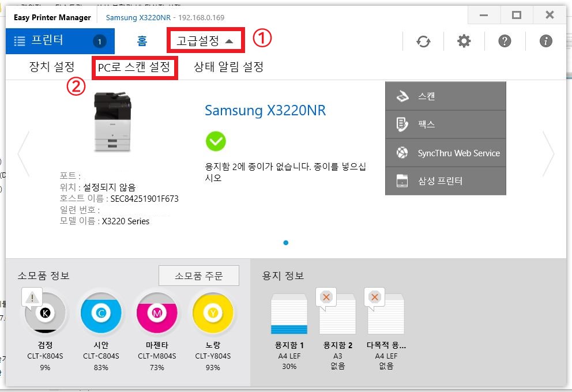Minimize the Easy Printer Manager window
The height and width of the screenshot is (392, 572).
[484, 16]
